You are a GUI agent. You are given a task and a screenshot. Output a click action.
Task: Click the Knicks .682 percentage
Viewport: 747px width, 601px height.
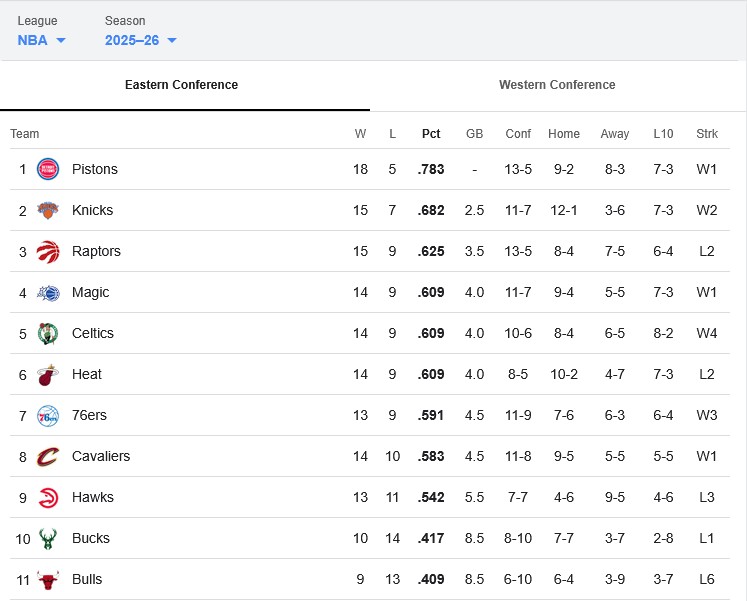pos(431,210)
